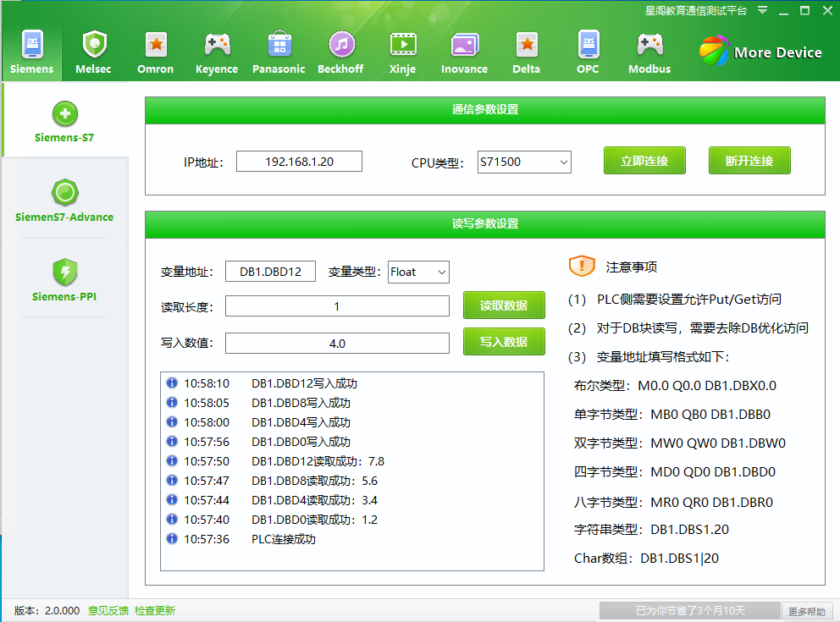
Task: Click the 更多帮助 help button
Action: 807,611
